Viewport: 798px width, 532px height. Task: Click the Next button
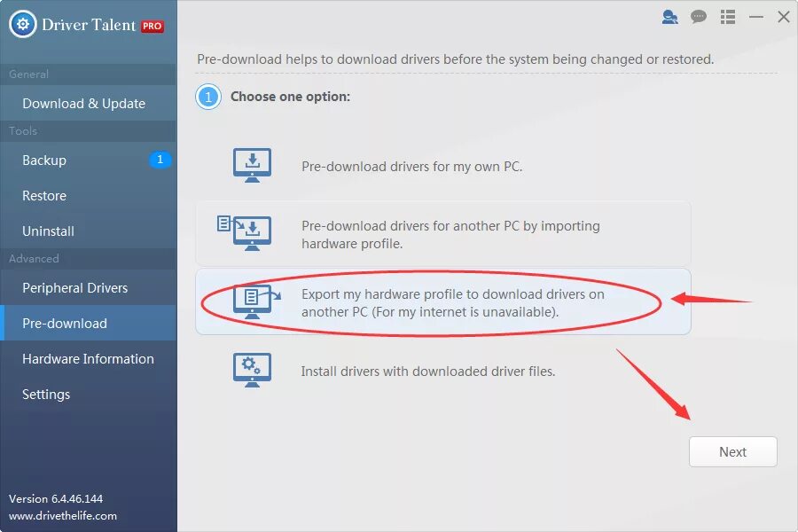tap(733, 451)
